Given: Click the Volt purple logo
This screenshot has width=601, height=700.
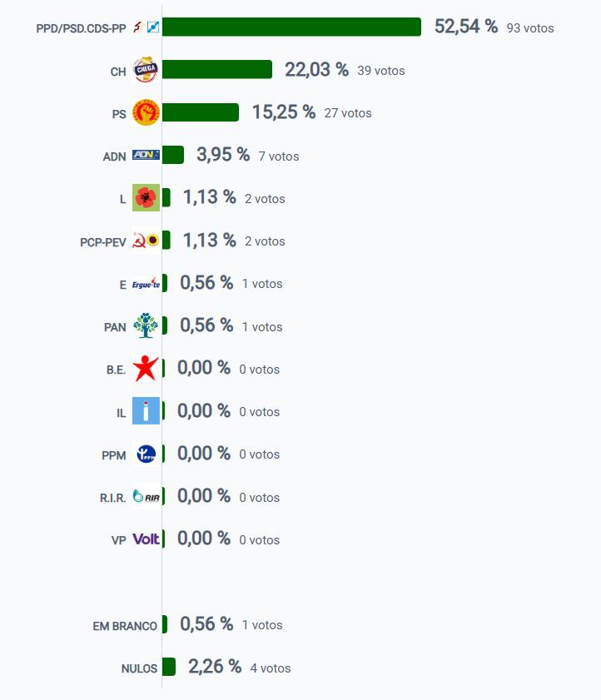Looking at the screenshot, I should click(146, 539).
